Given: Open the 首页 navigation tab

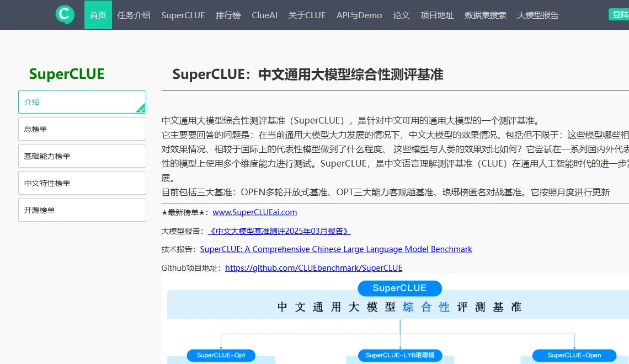Looking at the screenshot, I should [98, 15].
